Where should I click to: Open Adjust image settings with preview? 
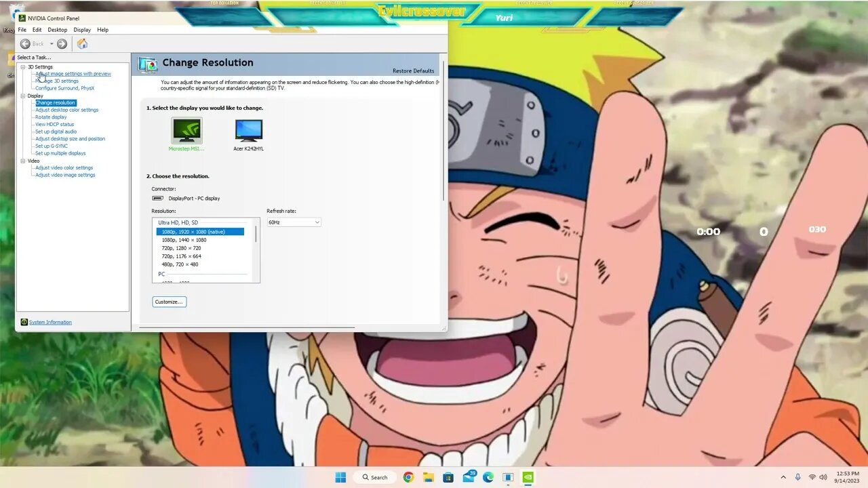pyautogui.click(x=73, y=74)
